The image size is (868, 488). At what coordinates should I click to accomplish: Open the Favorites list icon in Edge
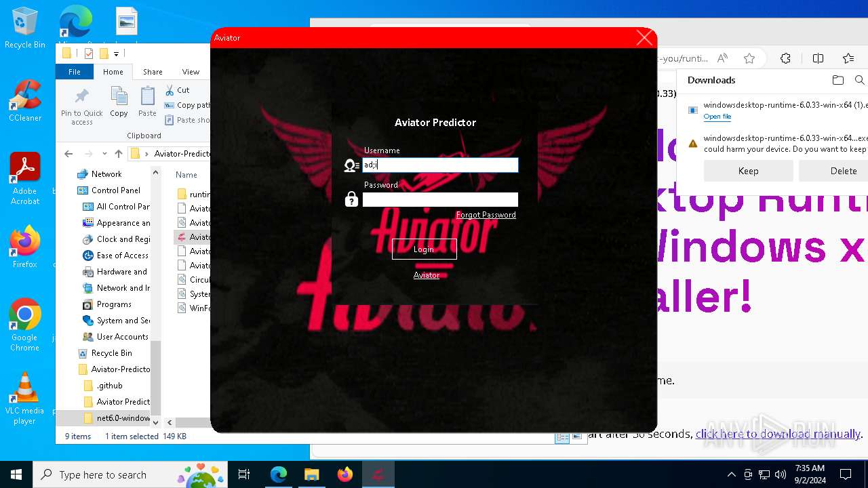[x=848, y=58]
